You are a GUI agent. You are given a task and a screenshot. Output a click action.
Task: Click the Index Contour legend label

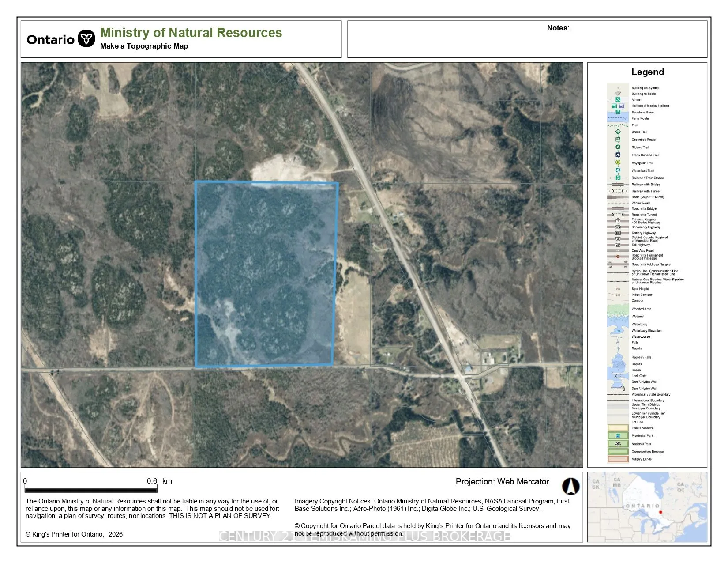[x=642, y=295]
